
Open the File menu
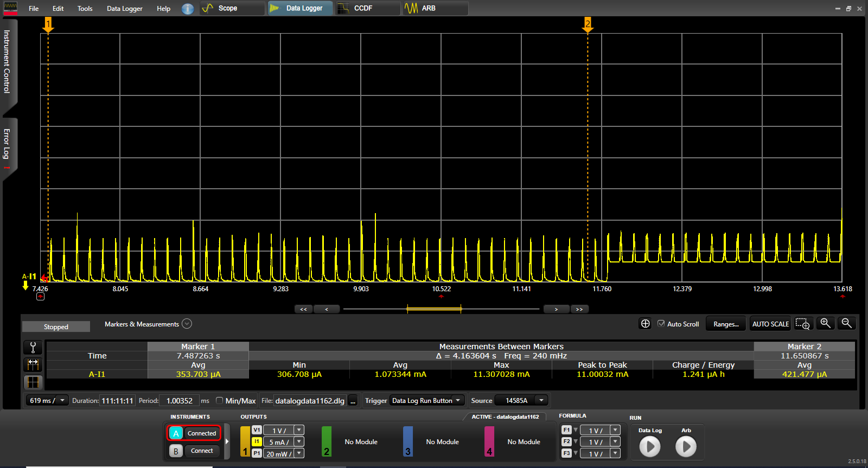coord(34,9)
